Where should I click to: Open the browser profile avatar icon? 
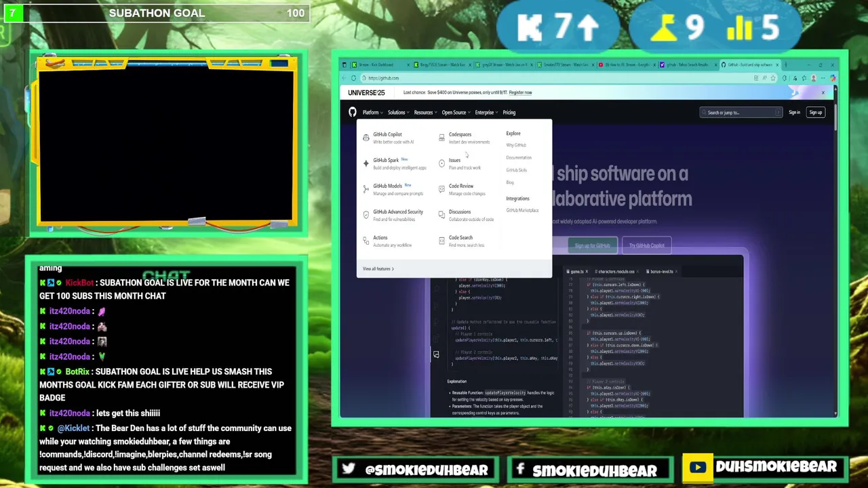[813, 78]
